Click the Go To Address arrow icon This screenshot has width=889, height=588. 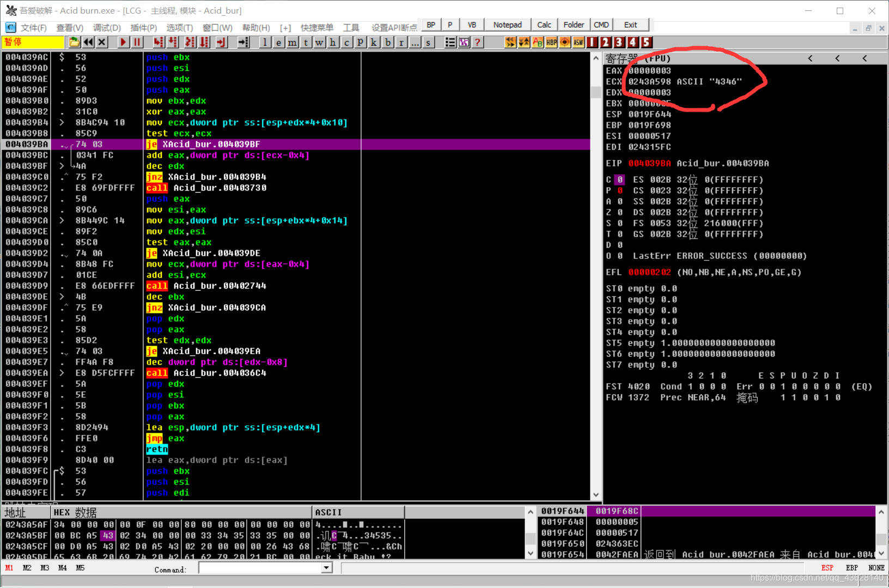(x=243, y=42)
